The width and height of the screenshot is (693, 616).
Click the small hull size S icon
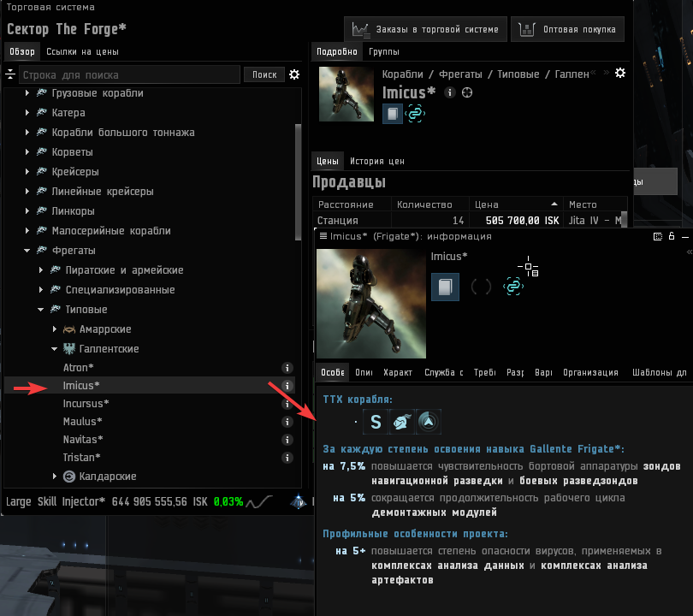coord(376,422)
